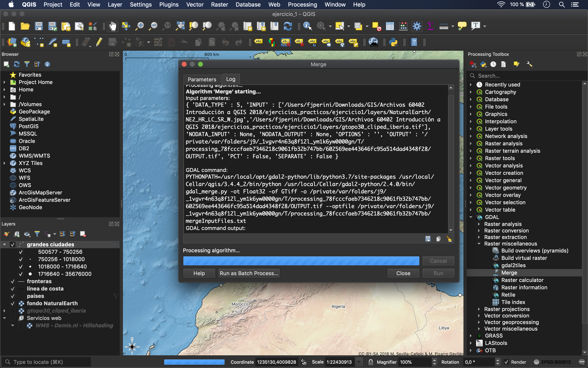Screen dimensions: 588x368
Task: Open the Plugins menu
Action: 169,5
